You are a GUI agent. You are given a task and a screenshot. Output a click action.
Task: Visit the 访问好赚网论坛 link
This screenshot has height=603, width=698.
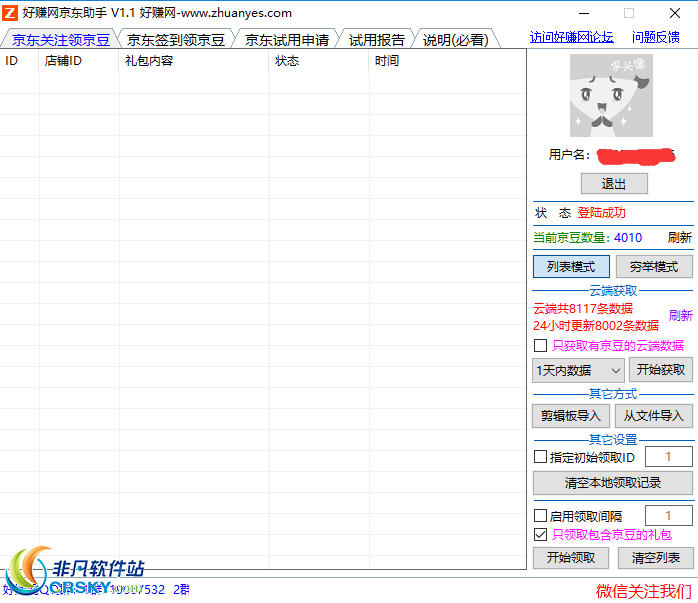[x=572, y=37]
